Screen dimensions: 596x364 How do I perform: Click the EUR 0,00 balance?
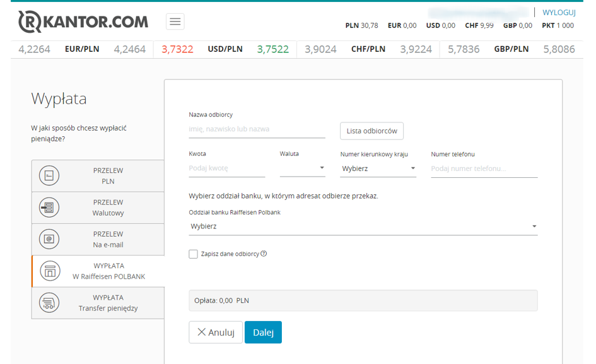coord(402,25)
